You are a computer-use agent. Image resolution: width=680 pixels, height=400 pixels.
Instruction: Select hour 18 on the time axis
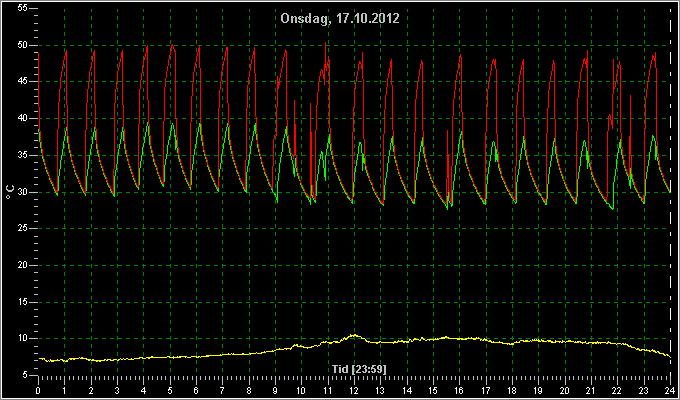coord(512,390)
